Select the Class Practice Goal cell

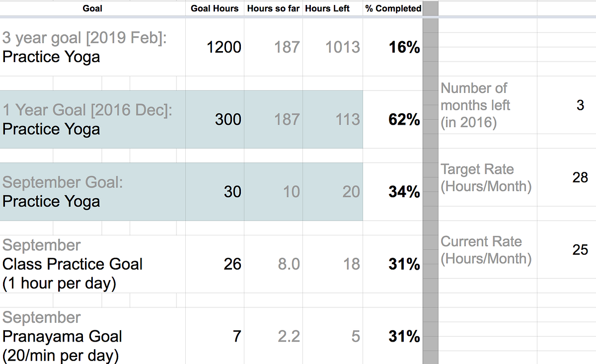pyautogui.click(x=92, y=264)
